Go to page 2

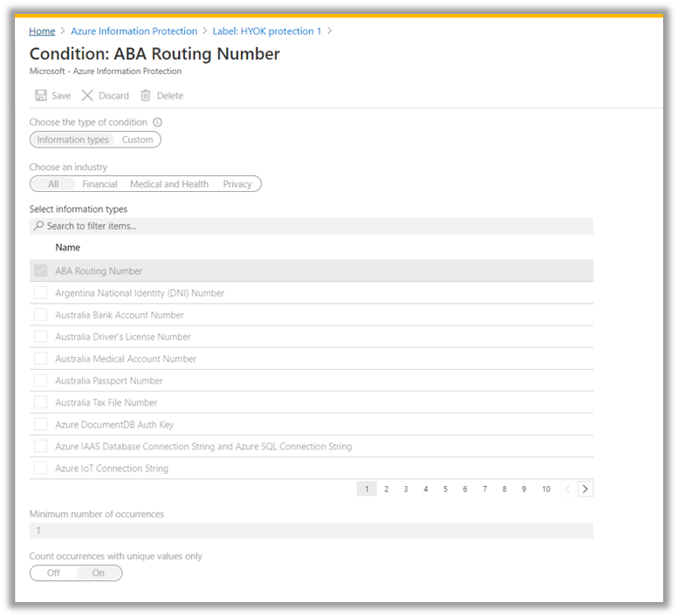(x=387, y=489)
